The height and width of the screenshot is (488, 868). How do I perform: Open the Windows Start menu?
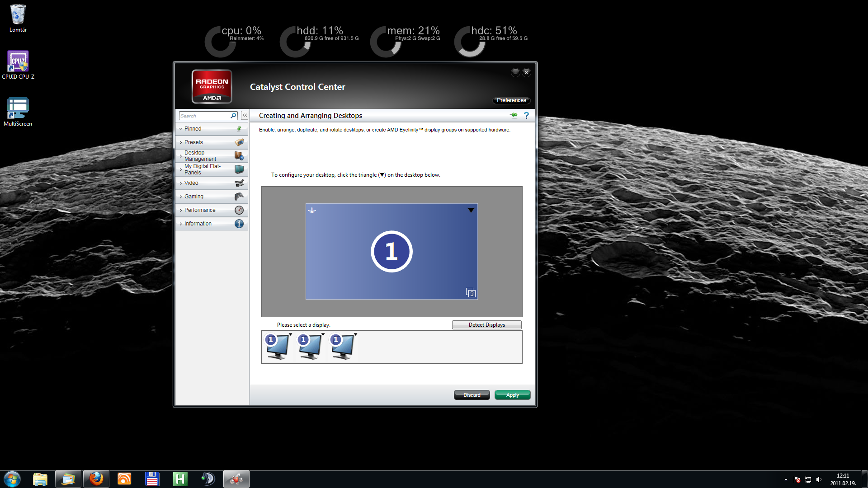point(12,479)
